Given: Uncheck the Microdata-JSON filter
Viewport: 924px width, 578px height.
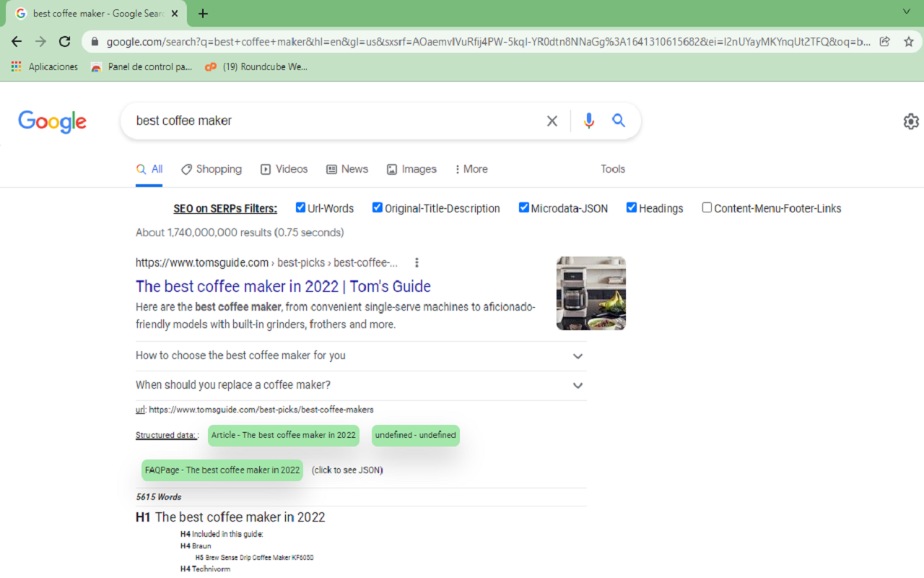Looking at the screenshot, I should 524,207.
